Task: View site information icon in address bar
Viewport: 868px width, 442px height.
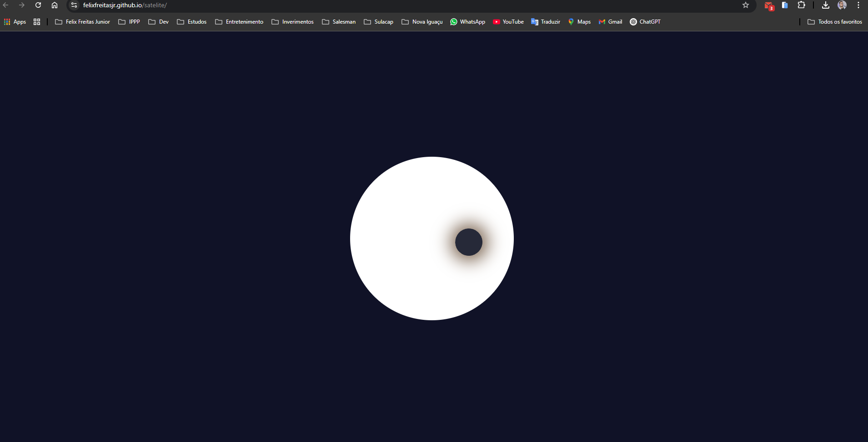Action: 74,5
